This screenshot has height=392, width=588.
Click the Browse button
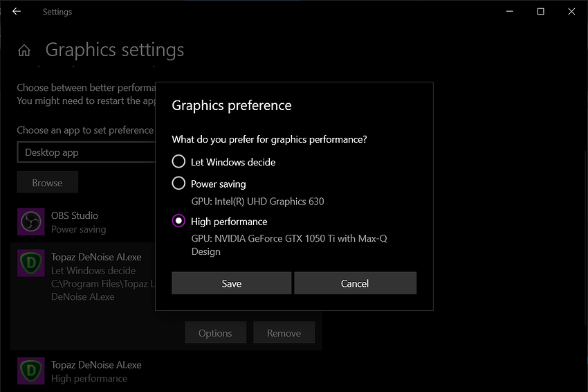(47, 183)
